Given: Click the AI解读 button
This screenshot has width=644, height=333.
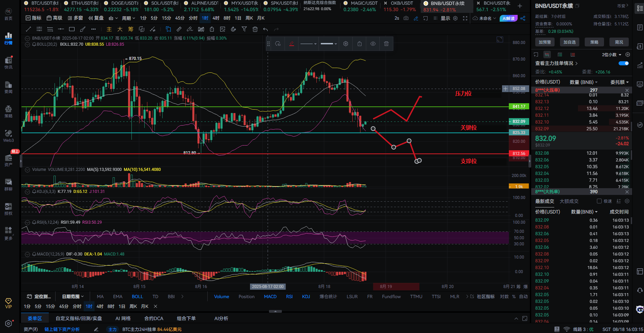Looking at the screenshot, I should click(508, 18).
